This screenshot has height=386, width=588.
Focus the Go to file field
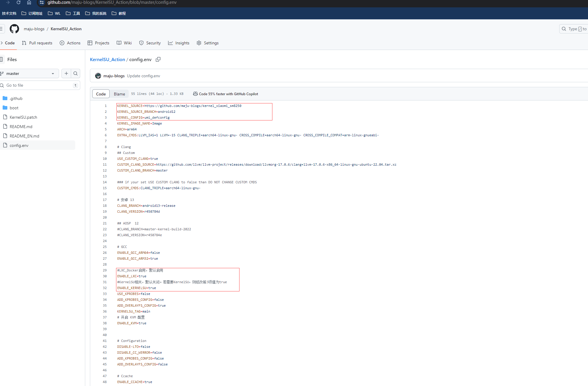(38, 85)
